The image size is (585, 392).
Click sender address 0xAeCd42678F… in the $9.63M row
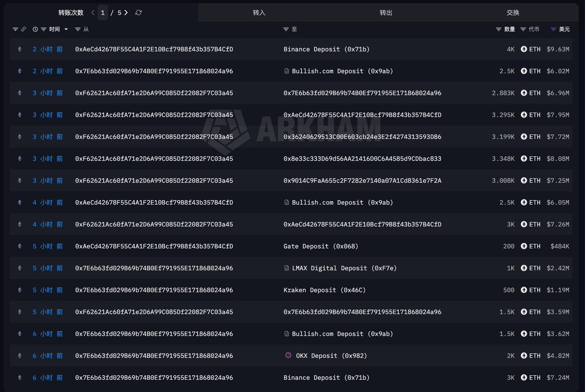point(154,49)
